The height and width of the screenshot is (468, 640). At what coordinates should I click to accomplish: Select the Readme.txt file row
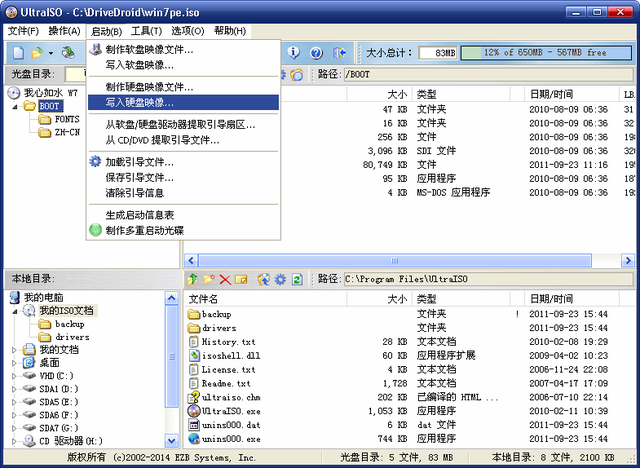click(x=408, y=384)
